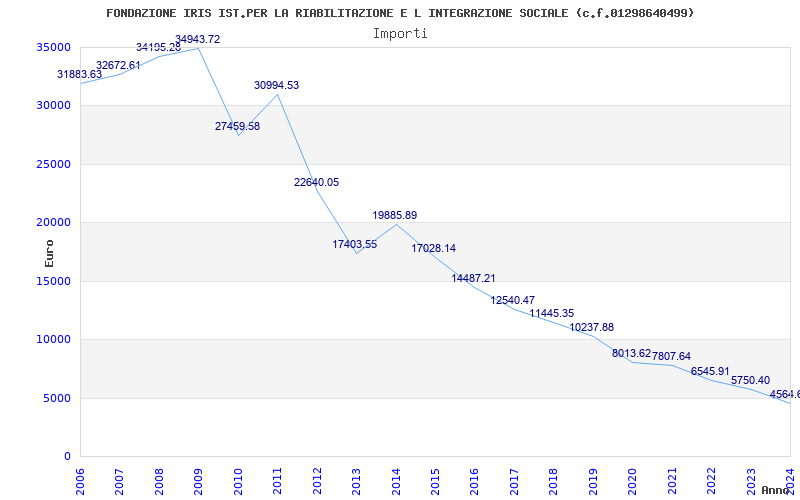This screenshot has width=800, height=500.
Task: Select data label 7807.64
Action: (x=671, y=356)
